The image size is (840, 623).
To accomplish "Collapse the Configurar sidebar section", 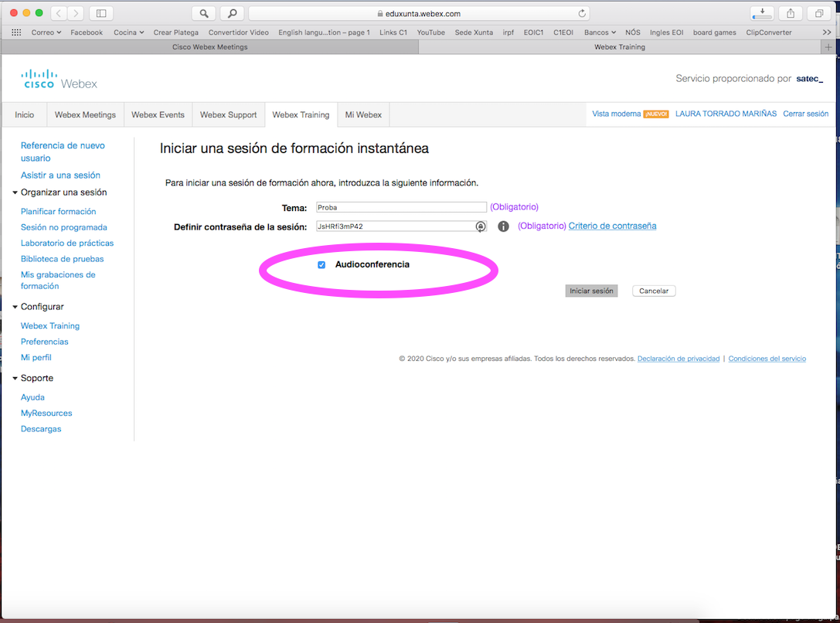I will pyautogui.click(x=15, y=307).
